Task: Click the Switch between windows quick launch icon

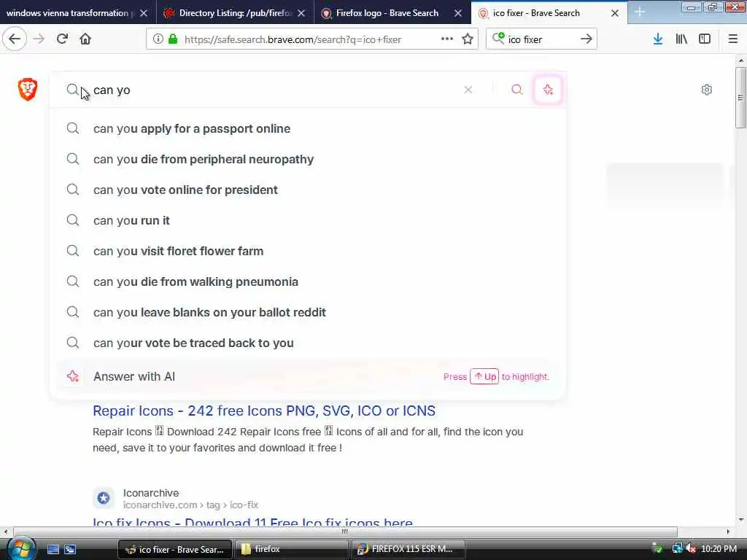Action: pyautogui.click(x=70, y=549)
